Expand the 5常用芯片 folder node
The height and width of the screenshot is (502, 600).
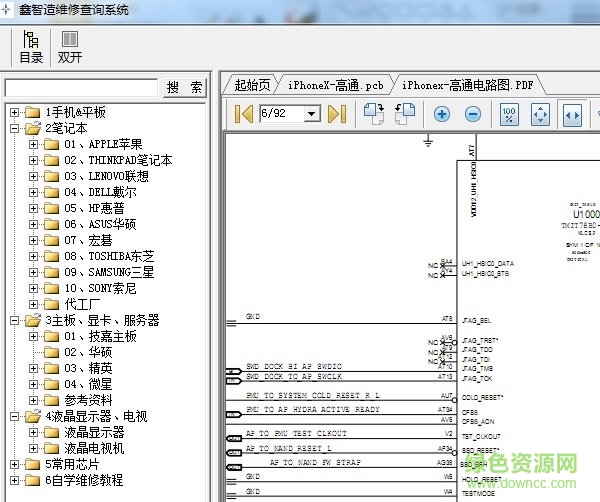(14, 464)
